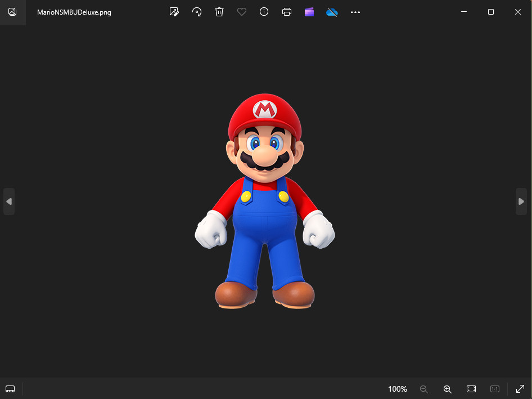The height and width of the screenshot is (399, 532).
Task: Open the See more three-dots menu
Action: (355, 12)
